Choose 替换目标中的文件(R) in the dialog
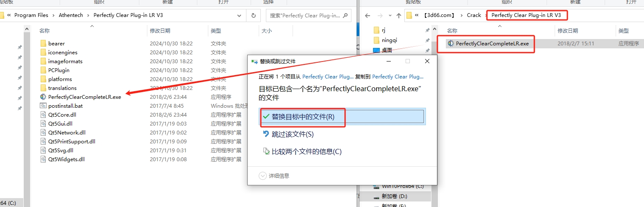644x207 pixels. (x=343, y=117)
